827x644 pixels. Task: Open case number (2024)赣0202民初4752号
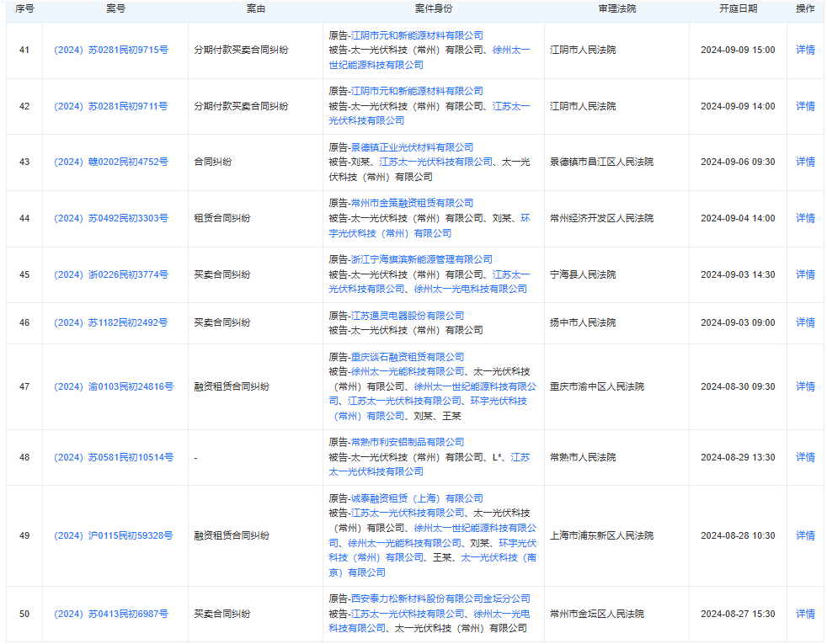coord(110,162)
